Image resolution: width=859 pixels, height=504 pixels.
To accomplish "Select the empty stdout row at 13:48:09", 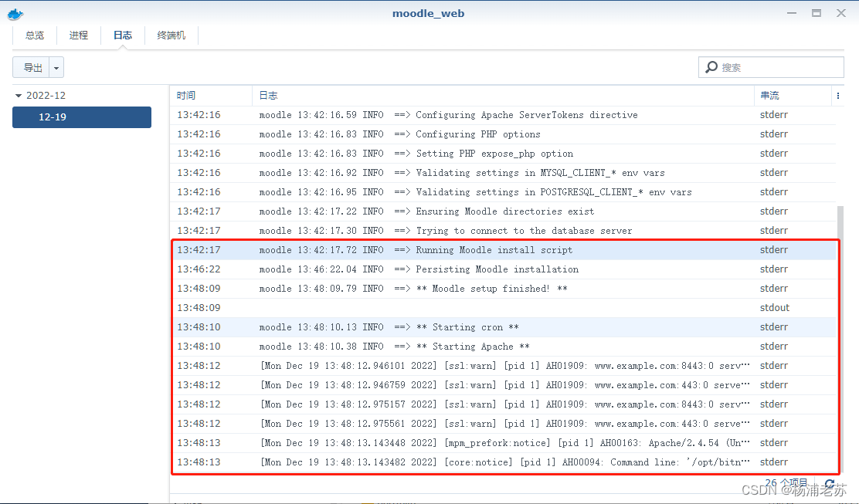I will (503, 307).
